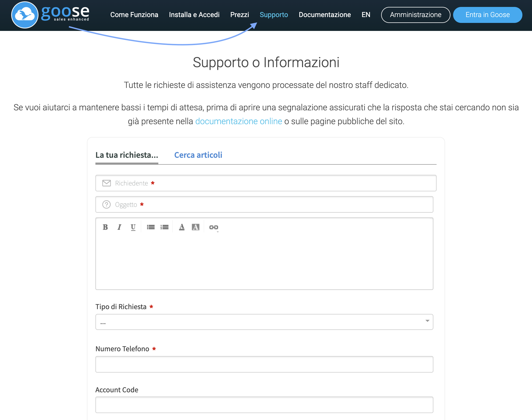Select the La tua richiesta tab
The height and width of the screenshot is (420, 532).
(127, 155)
